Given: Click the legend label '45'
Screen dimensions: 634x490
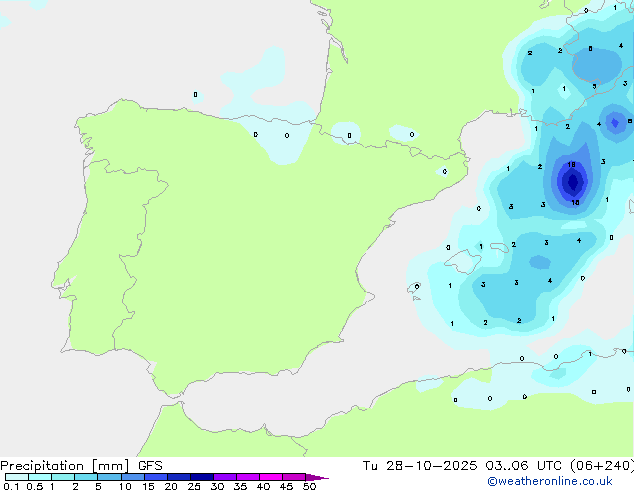Looking at the screenshot, I should (x=286, y=486).
